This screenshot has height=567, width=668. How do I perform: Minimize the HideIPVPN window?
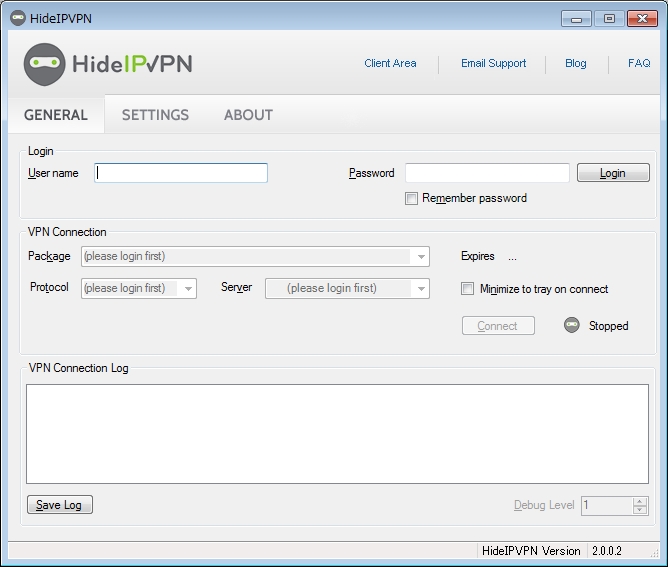click(576, 19)
